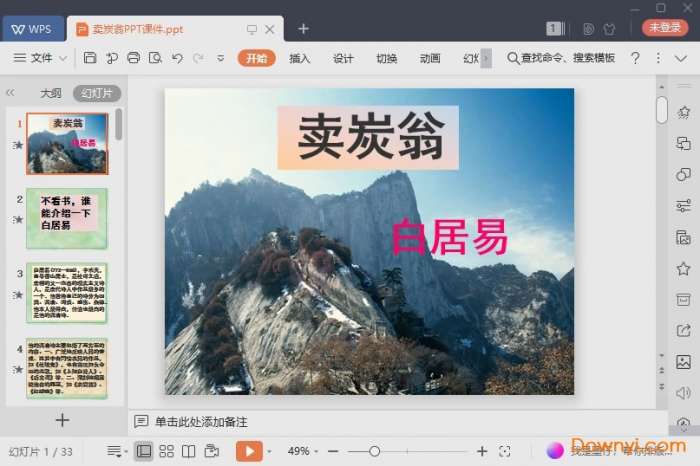Switch to the 大纲 outline view
700x466 pixels.
pyautogui.click(x=51, y=93)
